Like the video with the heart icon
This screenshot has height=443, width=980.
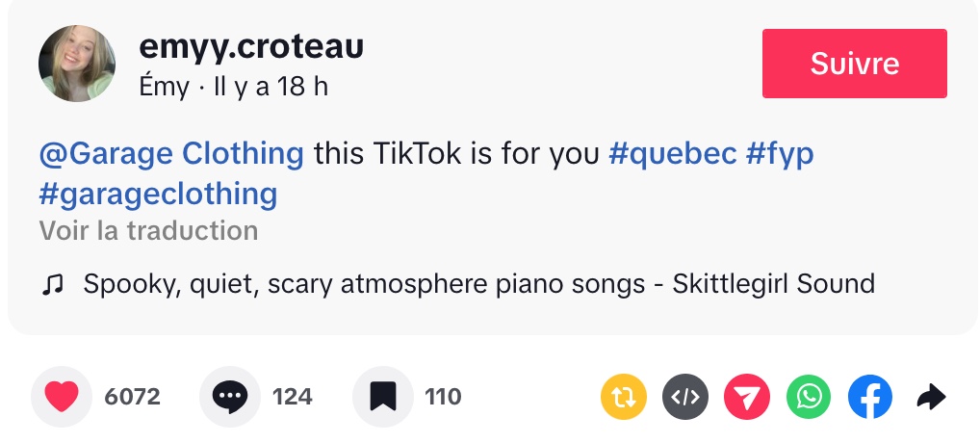coord(62,397)
